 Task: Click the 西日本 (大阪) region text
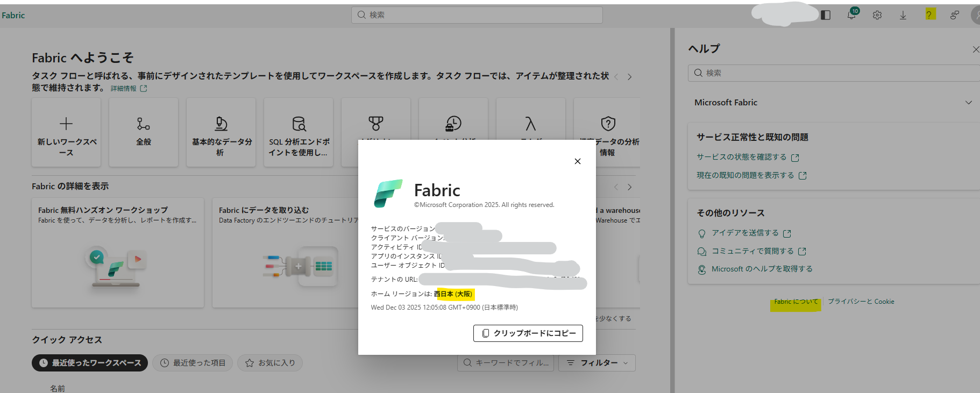tap(453, 294)
